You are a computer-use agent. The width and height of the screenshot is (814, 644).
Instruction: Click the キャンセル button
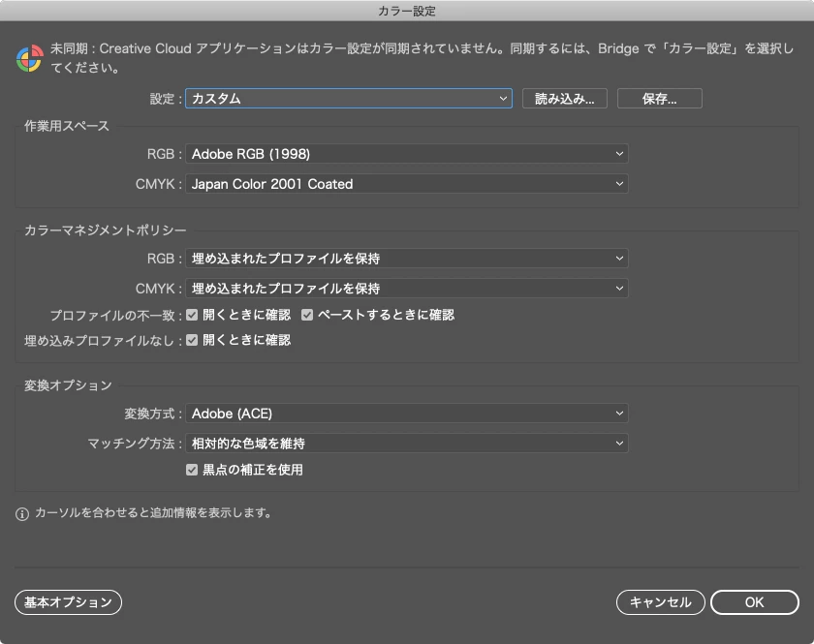pos(660,602)
